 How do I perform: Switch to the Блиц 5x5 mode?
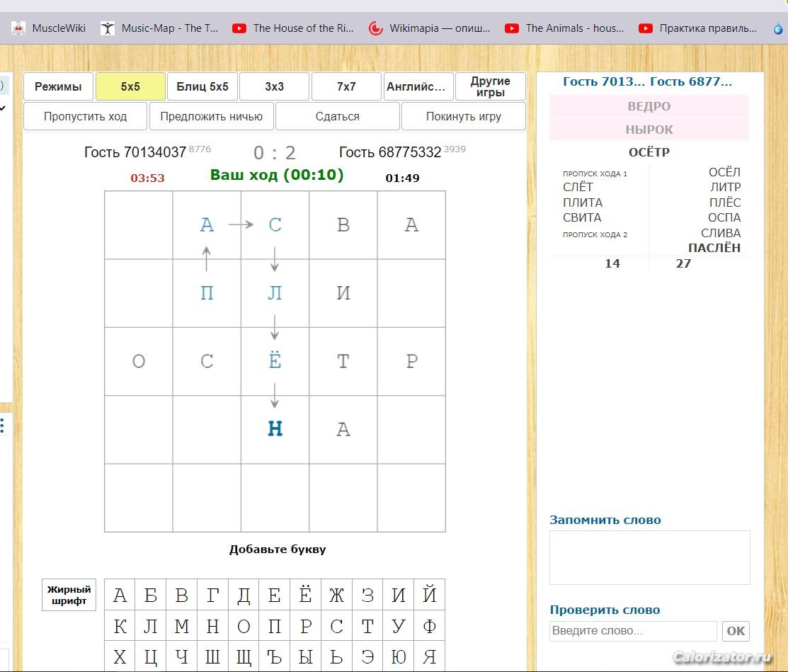(x=202, y=87)
